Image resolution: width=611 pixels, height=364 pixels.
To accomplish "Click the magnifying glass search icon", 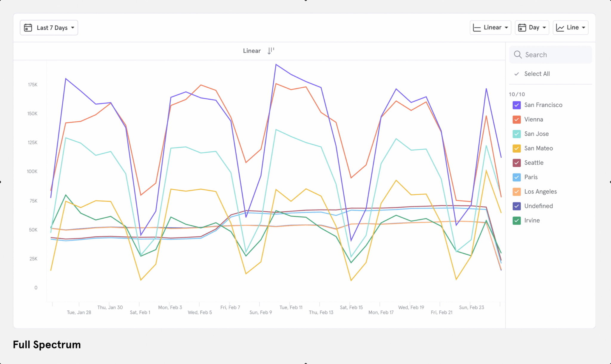I will point(518,55).
